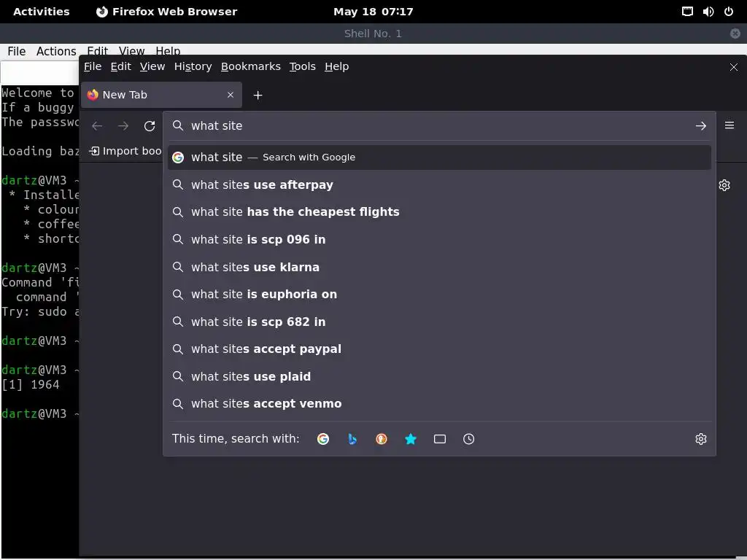
Task: Click the Firefox window close X button
Action: tap(734, 67)
